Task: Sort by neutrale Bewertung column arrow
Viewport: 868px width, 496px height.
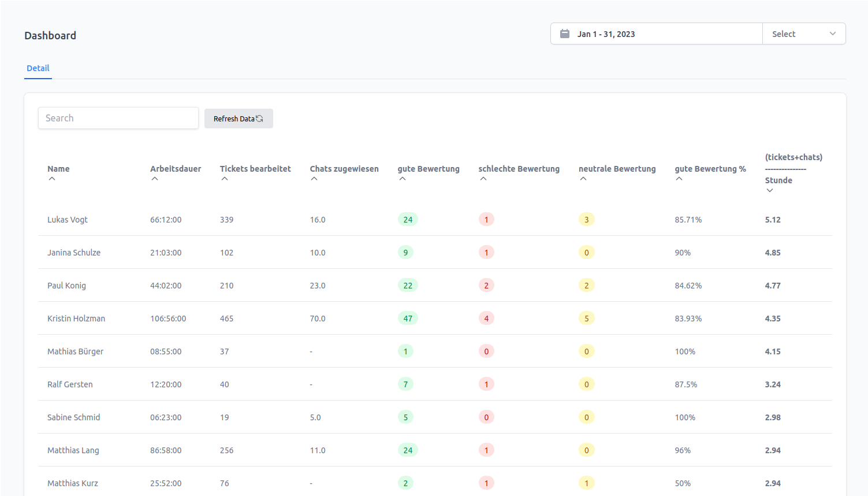Action: coord(583,179)
